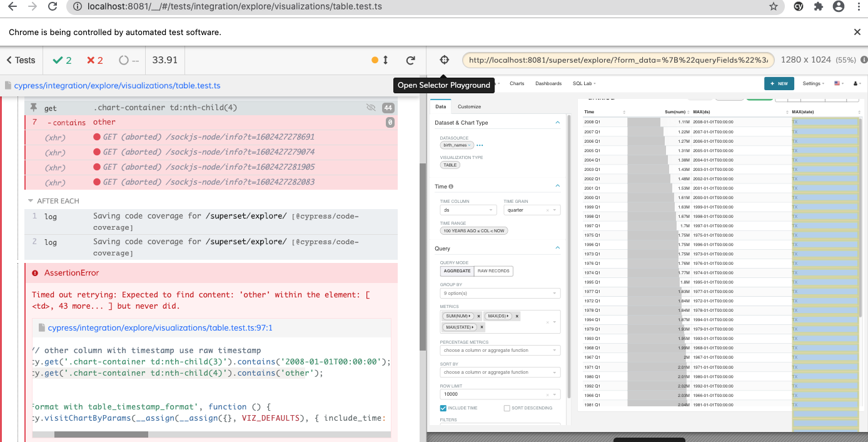Screen dimensions: 868x442
Task: Remove the SUM(NUM) metric
Action: point(478,316)
